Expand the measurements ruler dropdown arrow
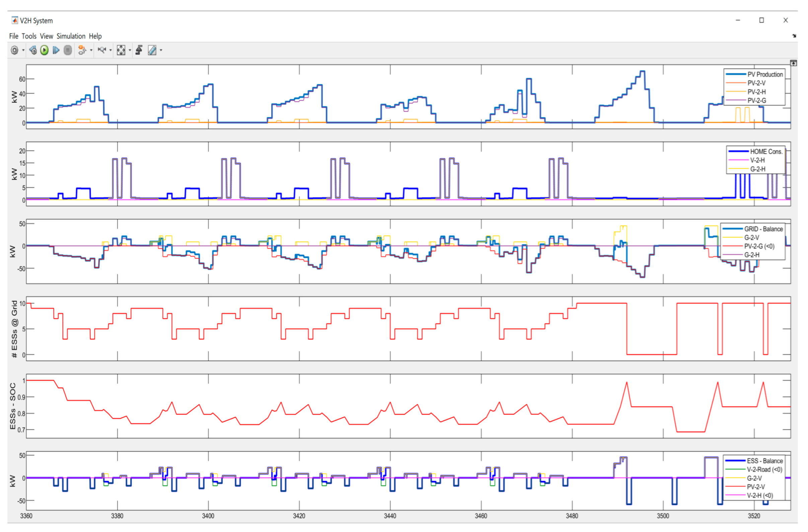 click(161, 50)
